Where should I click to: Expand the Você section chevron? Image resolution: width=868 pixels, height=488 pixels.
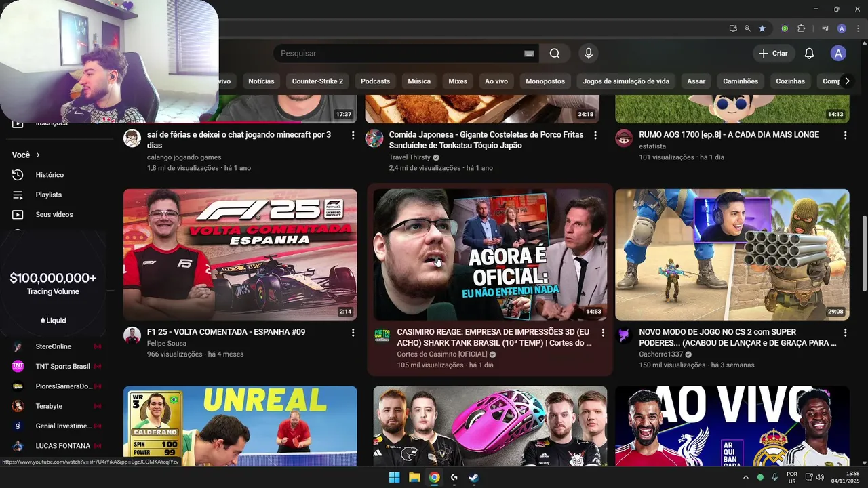[x=38, y=155]
